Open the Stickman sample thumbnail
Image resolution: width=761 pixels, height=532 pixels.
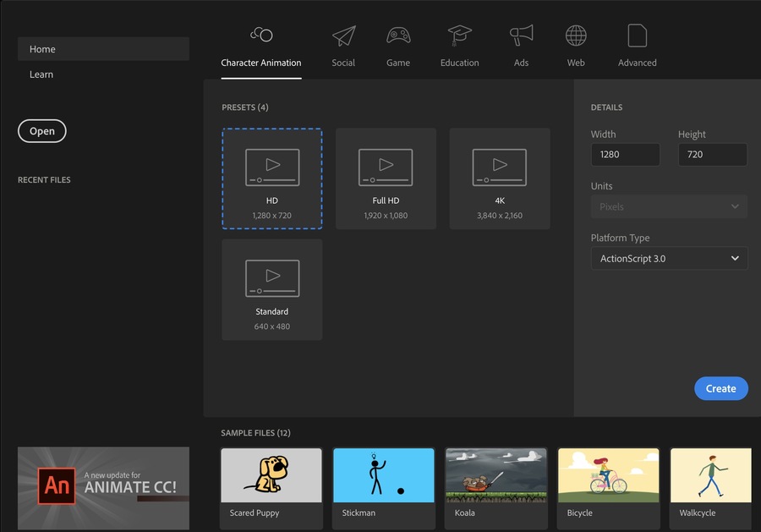click(x=383, y=475)
